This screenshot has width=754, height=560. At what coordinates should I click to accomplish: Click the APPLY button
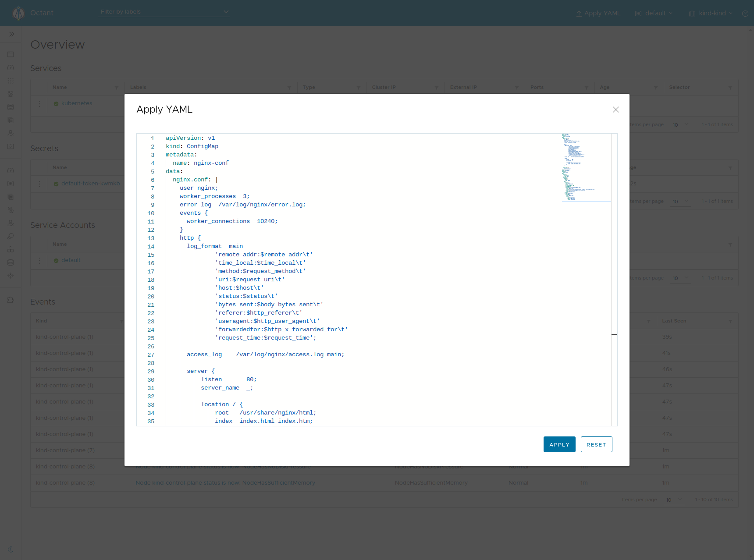tap(559, 444)
